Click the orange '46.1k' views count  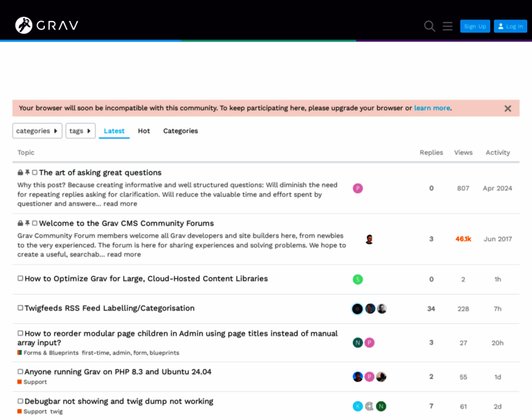click(x=463, y=239)
